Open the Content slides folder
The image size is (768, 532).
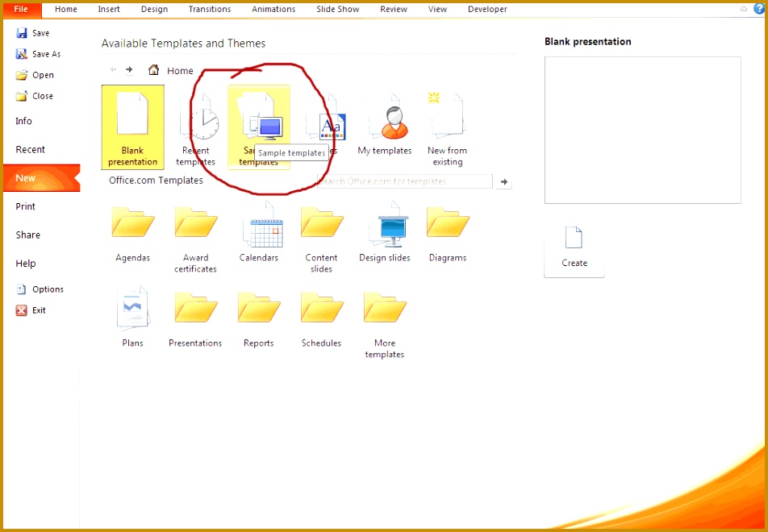pos(321,239)
